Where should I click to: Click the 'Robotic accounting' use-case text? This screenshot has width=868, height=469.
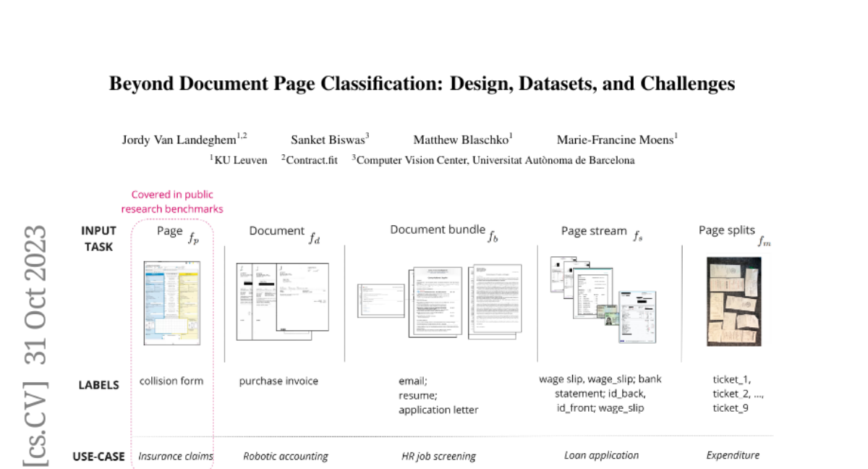tap(286, 457)
